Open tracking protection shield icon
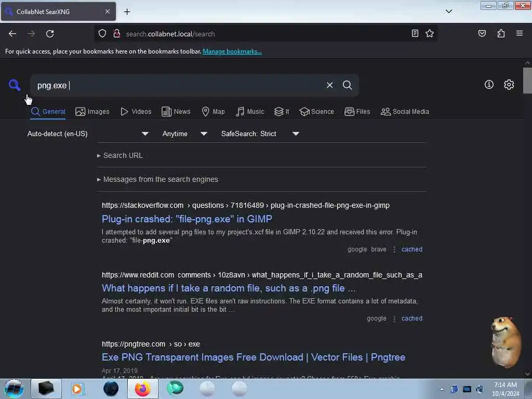Viewport: 532px width, 399px height. 102,34
